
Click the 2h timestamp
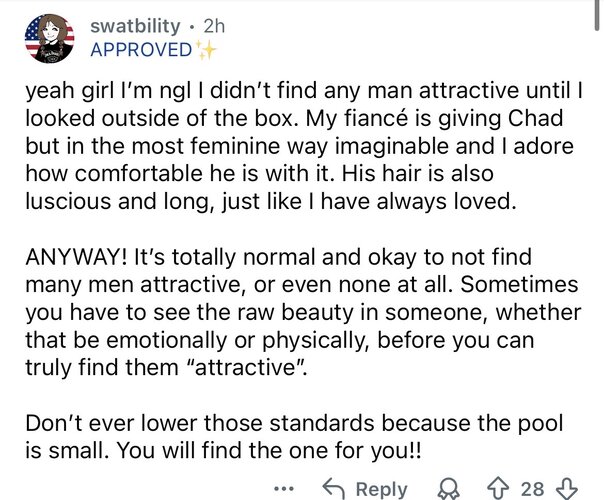(214, 26)
